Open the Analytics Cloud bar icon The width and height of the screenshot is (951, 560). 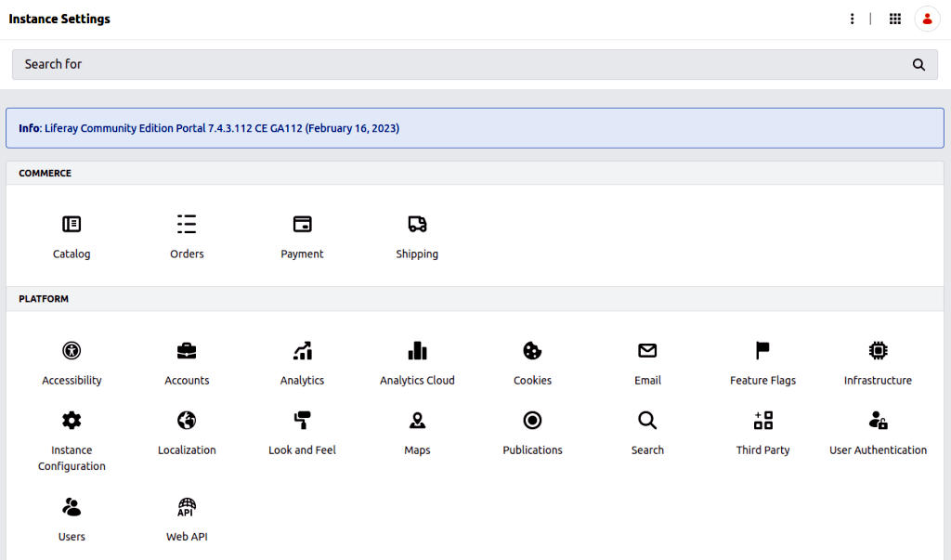pos(417,350)
